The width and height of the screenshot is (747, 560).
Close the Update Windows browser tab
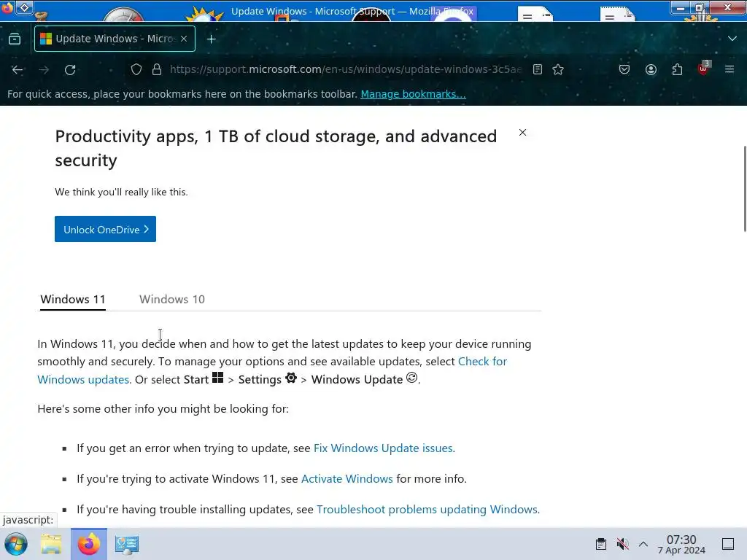(184, 39)
